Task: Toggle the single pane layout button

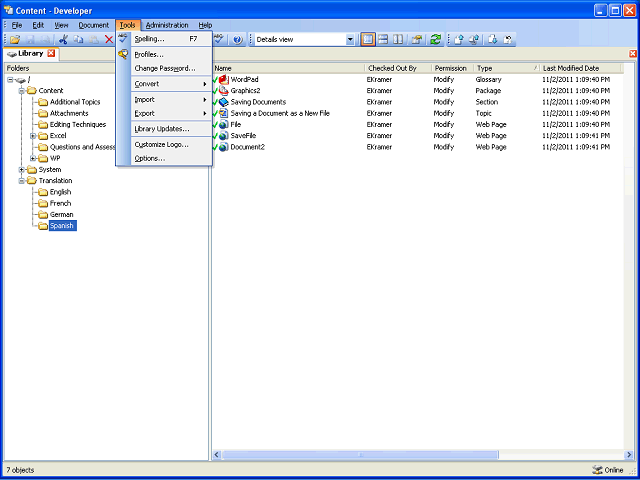Action: [x=368, y=40]
